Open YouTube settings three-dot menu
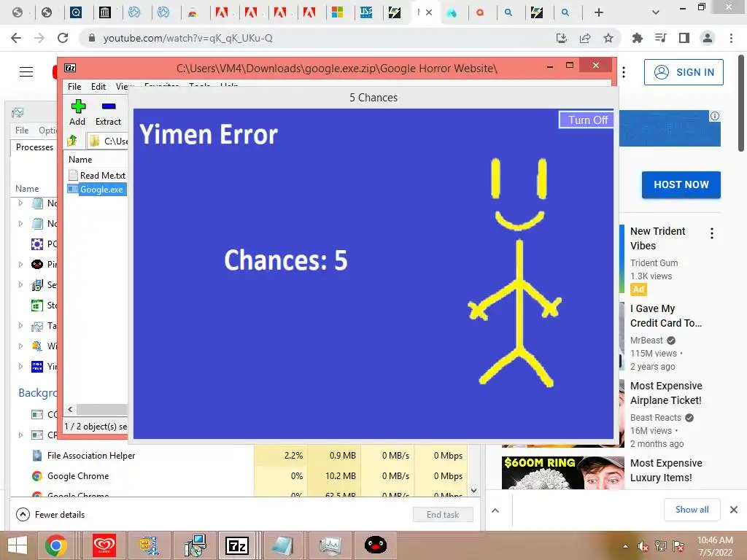This screenshot has width=747, height=560. (624, 72)
